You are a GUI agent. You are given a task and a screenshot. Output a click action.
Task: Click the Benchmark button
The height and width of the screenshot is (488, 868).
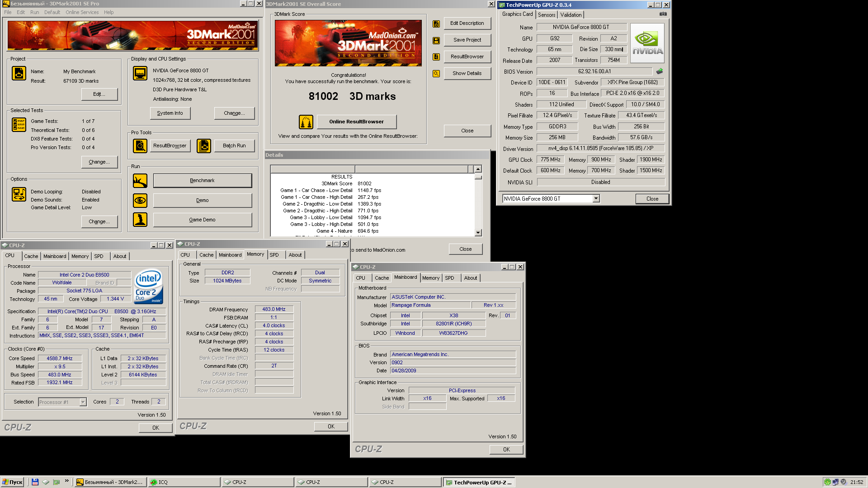click(x=203, y=181)
